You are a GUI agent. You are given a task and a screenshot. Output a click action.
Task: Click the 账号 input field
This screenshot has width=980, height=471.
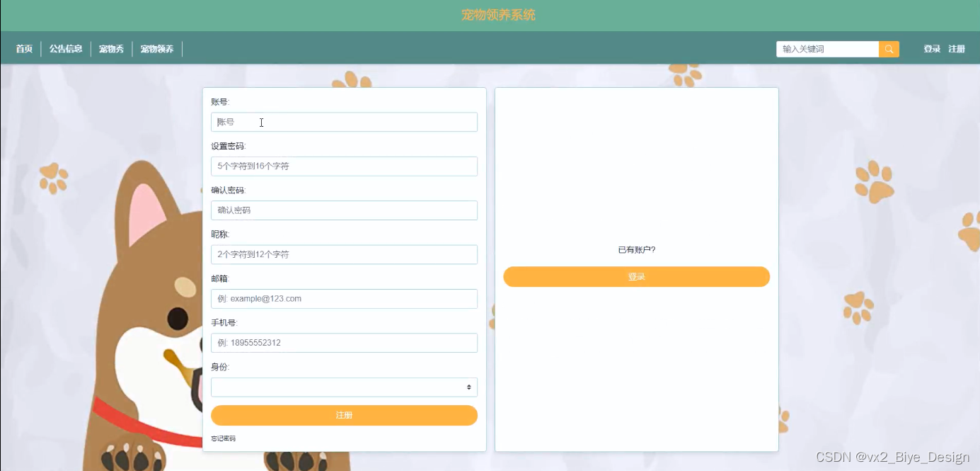coord(344,122)
